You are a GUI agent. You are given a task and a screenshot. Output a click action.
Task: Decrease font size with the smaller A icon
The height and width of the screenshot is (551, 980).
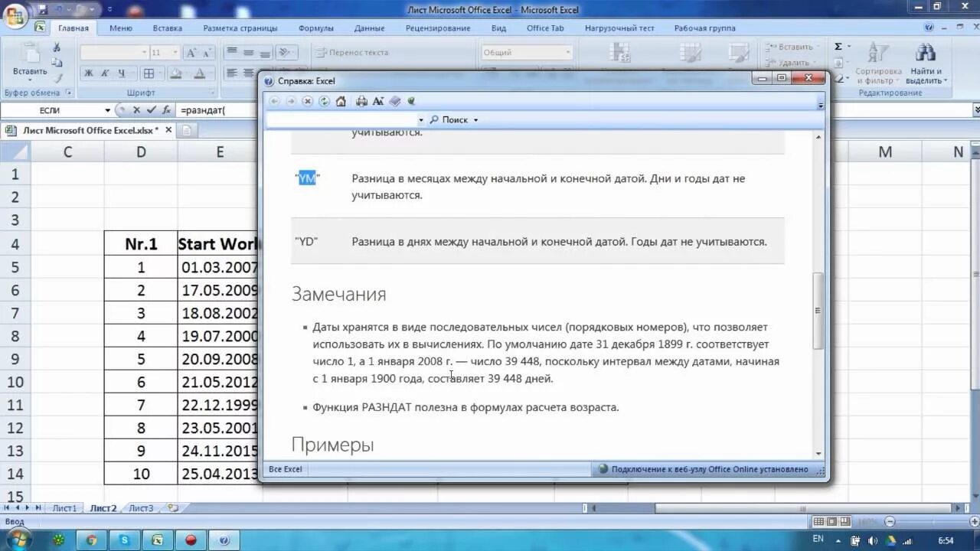[207, 52]
